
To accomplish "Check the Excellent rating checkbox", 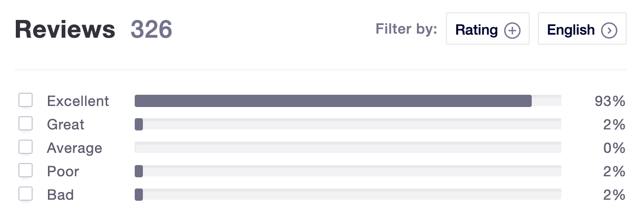I will click(x=26, y=100).
